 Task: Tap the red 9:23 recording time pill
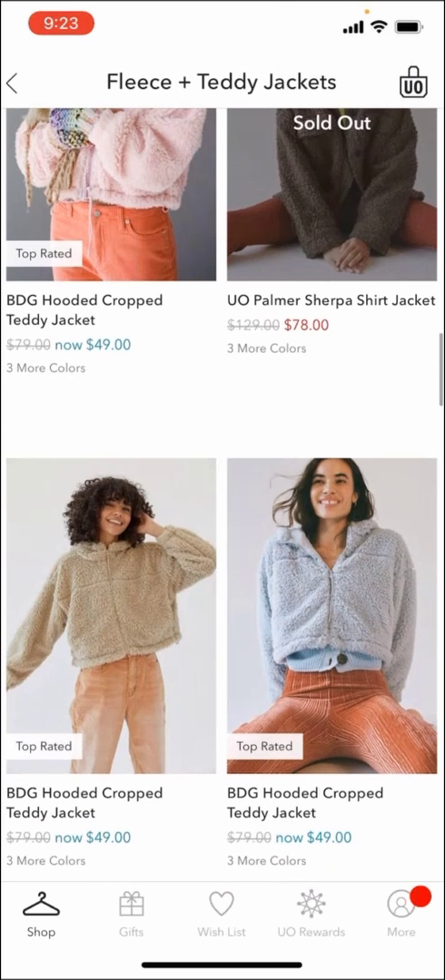point(62,24)
